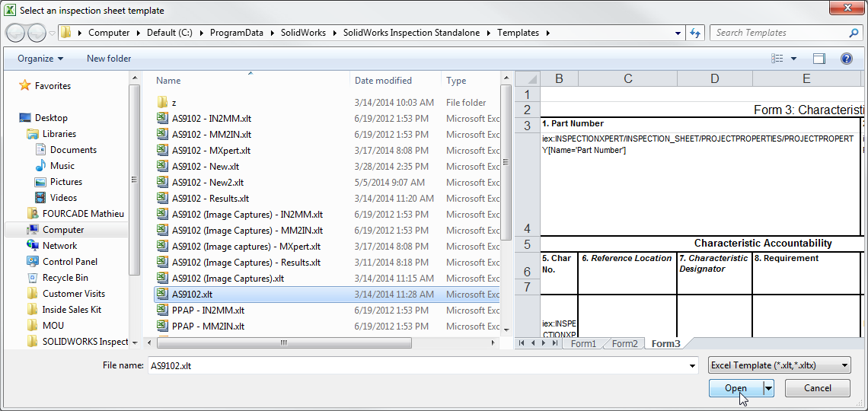
Task: Click the Forward navigation arrow button
Action: [x=37, y=33]
